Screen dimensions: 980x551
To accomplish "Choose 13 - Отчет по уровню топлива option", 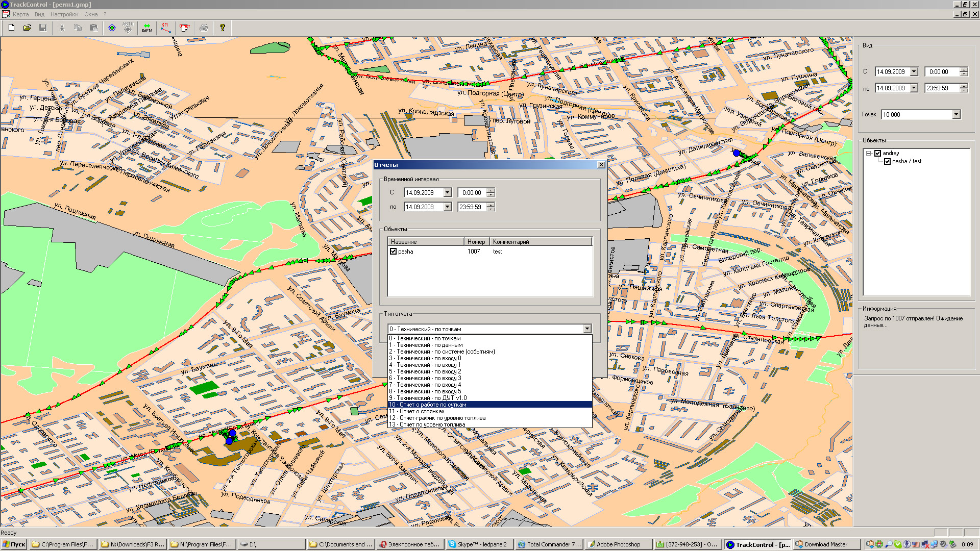I will [x=427, y=424].
